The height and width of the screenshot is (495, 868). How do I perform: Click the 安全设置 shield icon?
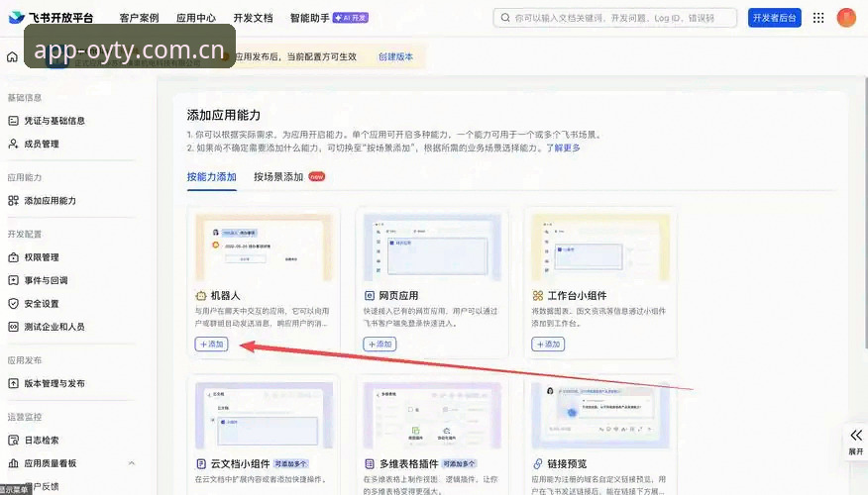(13, 304)
